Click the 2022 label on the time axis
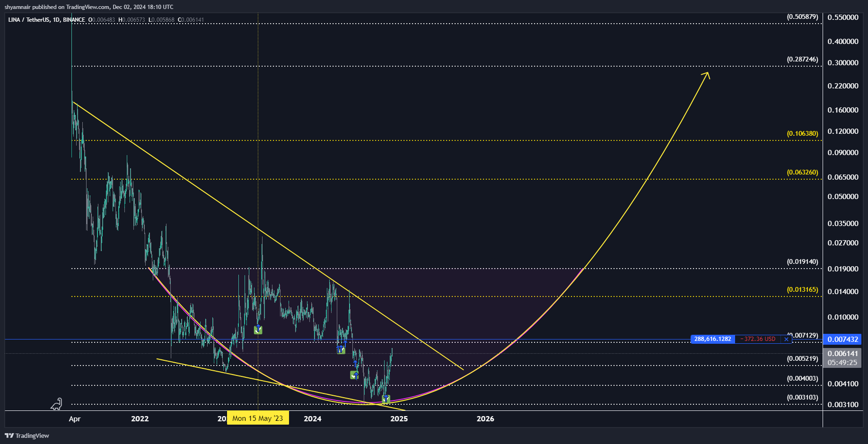Image resolution: width=868 pixels, height=444 pixels. click(140, 418)
